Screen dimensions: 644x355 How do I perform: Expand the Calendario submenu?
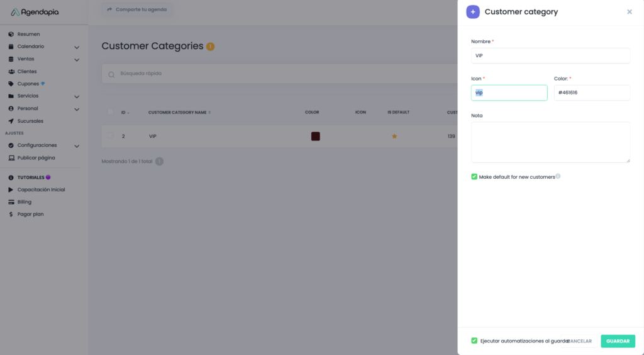tap(77, 47)
